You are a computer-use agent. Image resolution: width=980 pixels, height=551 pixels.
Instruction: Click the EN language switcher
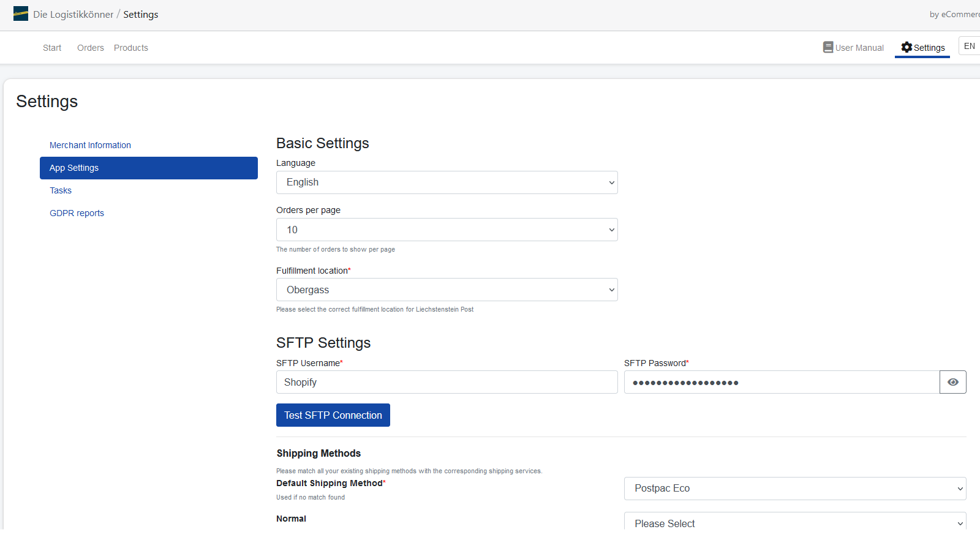point(969,47)
